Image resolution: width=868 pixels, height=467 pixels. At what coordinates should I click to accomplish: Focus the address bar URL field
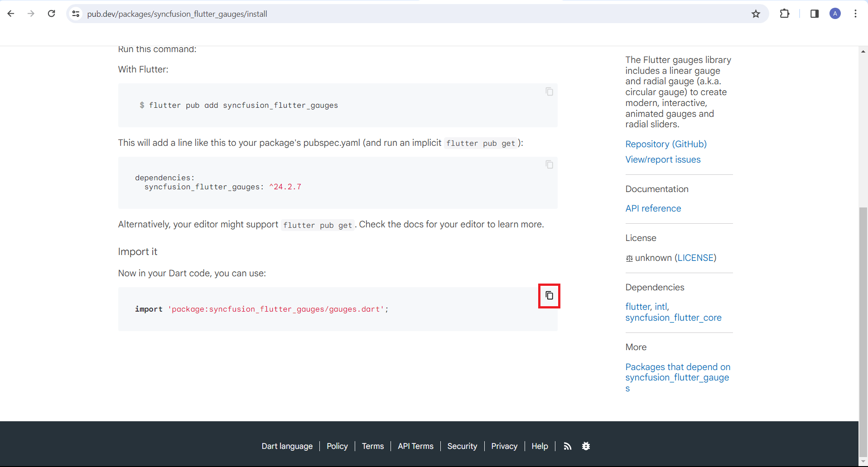pyautogui.click(x=408, y=14)
